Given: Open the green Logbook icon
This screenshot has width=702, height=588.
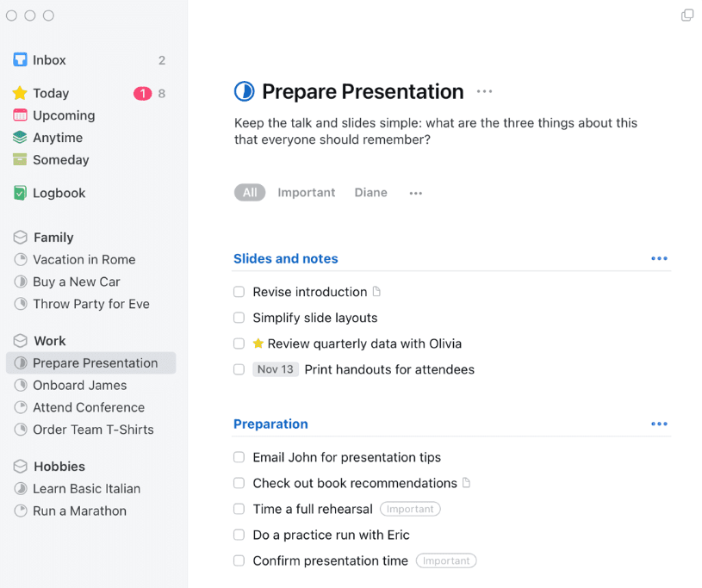Looking at the screenshot, I should coord(20,193).
